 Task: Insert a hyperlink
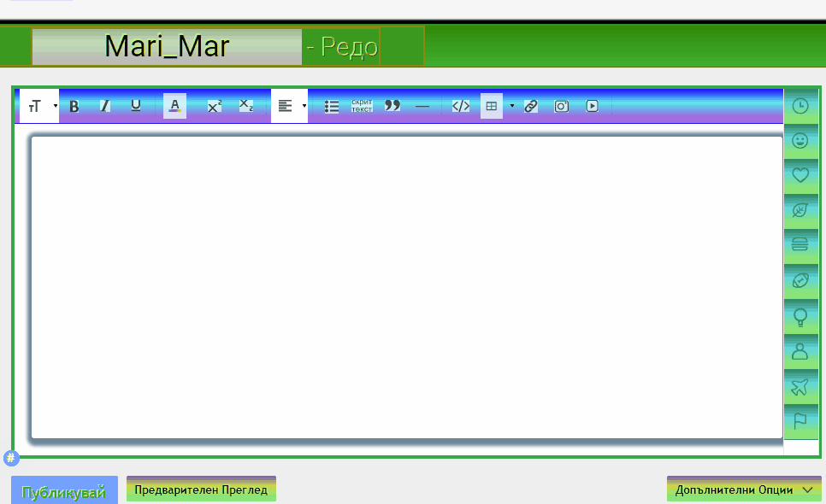pos(531,106)
